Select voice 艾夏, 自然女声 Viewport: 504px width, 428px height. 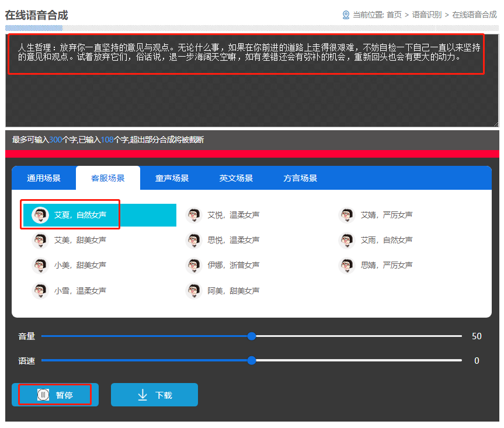[100, 215]
